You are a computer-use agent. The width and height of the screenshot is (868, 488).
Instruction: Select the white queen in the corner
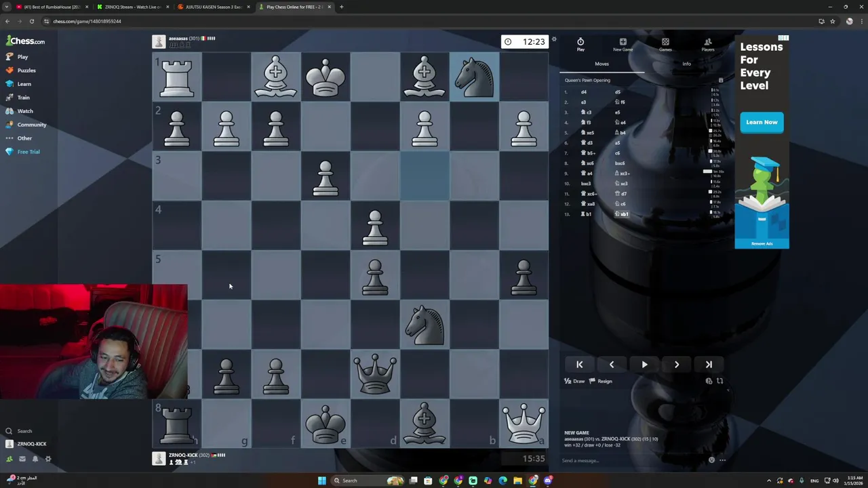click(524, 424)
